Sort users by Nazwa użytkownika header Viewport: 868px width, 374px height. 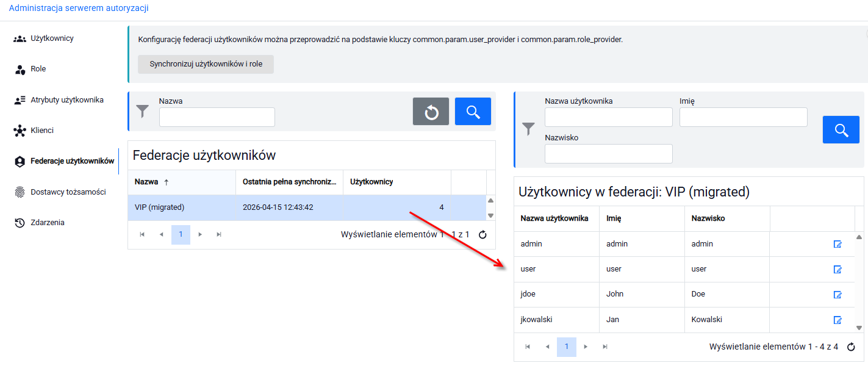(557, 218)
